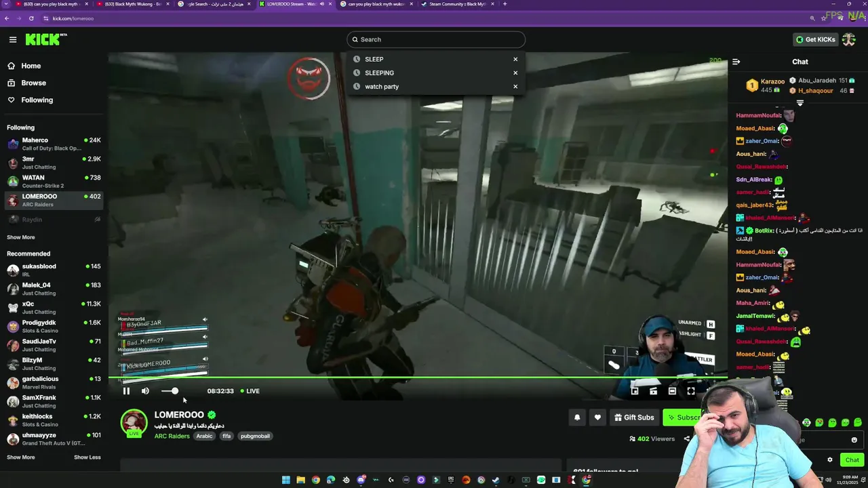Remove watch party from recent searches
This screenshot has height=488, width=868.
515,87
